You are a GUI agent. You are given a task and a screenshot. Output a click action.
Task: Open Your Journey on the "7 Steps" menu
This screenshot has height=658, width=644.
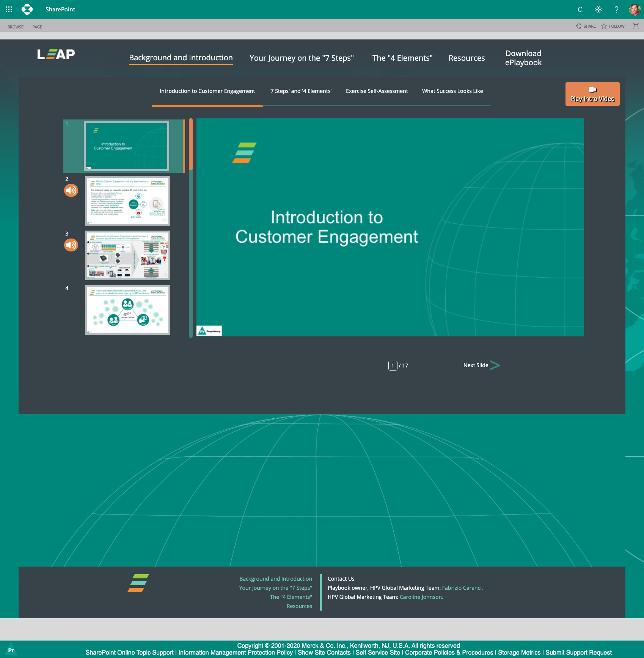pyautogui.click(x=302, y=58)
